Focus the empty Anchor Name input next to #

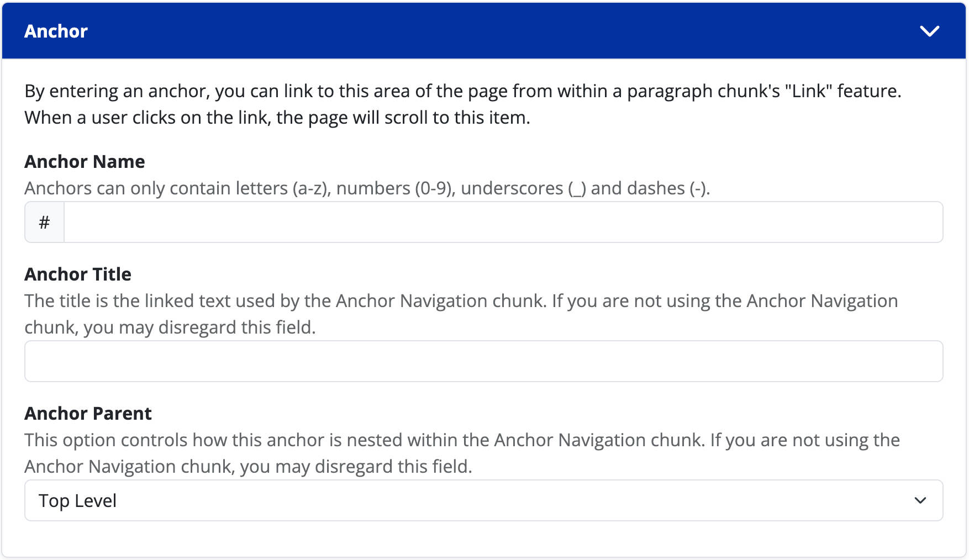click(x=497, y=221)
